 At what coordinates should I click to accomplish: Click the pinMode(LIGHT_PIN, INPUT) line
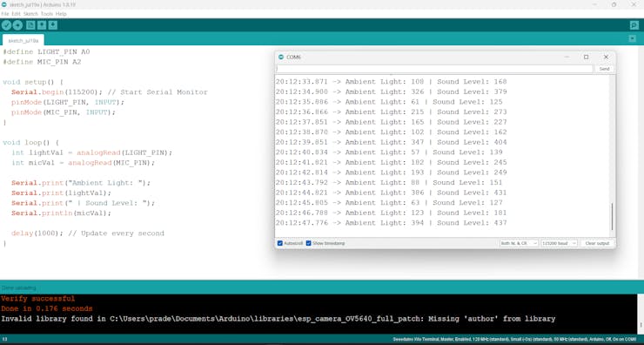[68, 103]
